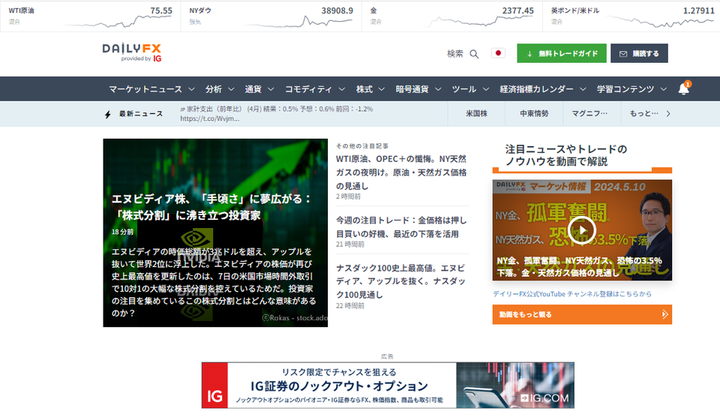The image size is (720, 420).
Task: Expand the 分析 menu chevron
Action: coord(231,89)
